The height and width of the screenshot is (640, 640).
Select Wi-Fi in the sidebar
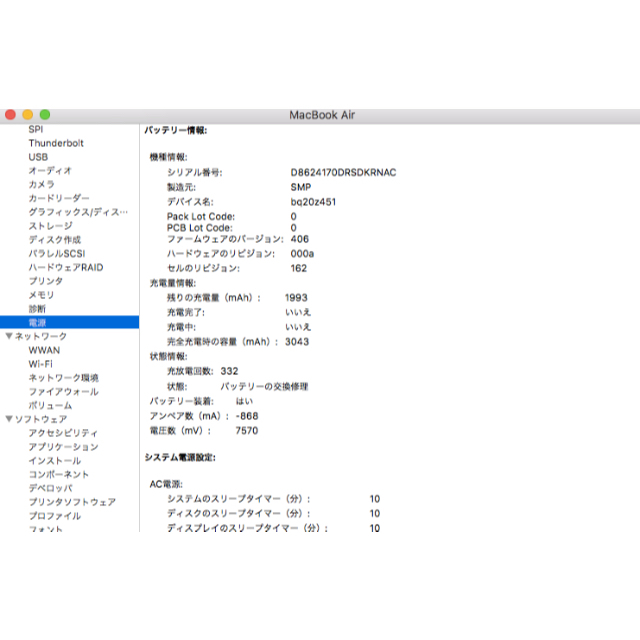(40, 364)
